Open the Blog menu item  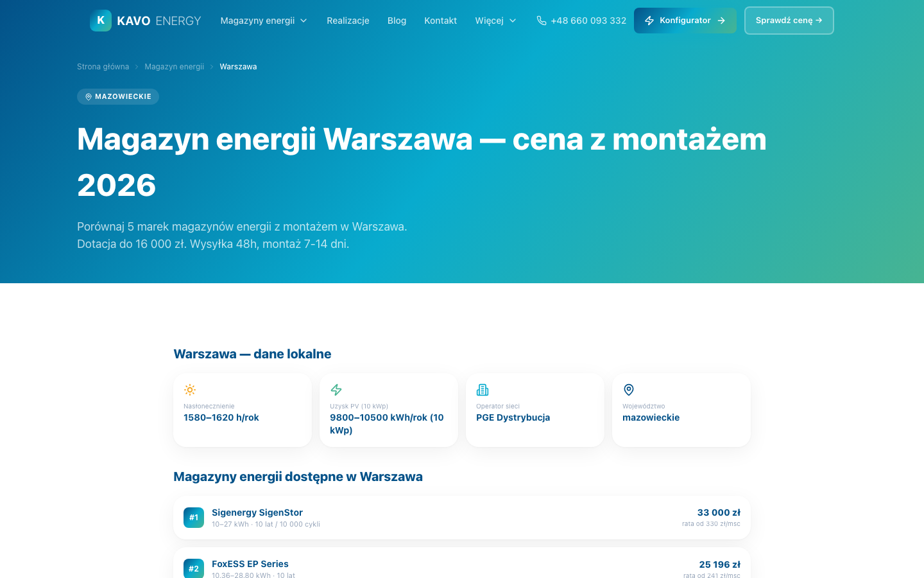397,21
